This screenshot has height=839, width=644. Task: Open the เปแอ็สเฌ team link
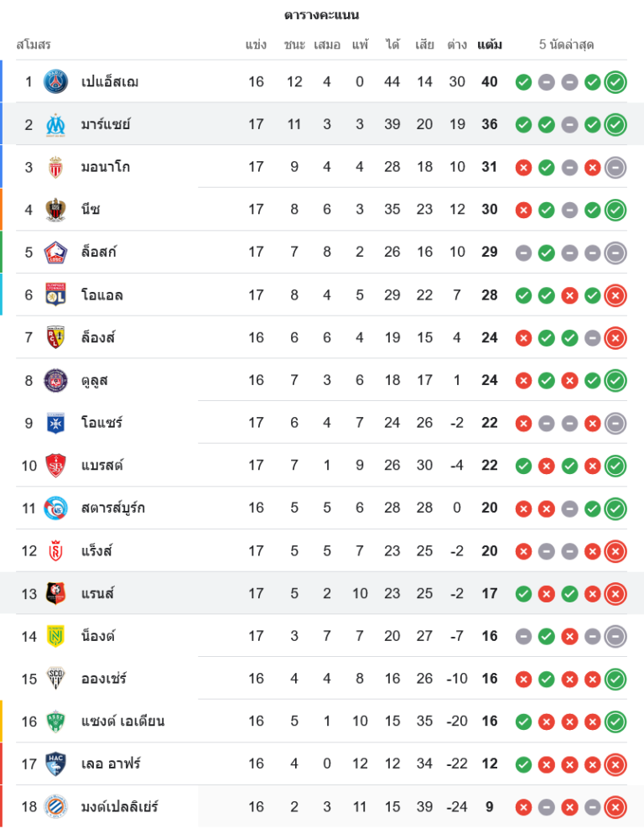pos(110,81)
